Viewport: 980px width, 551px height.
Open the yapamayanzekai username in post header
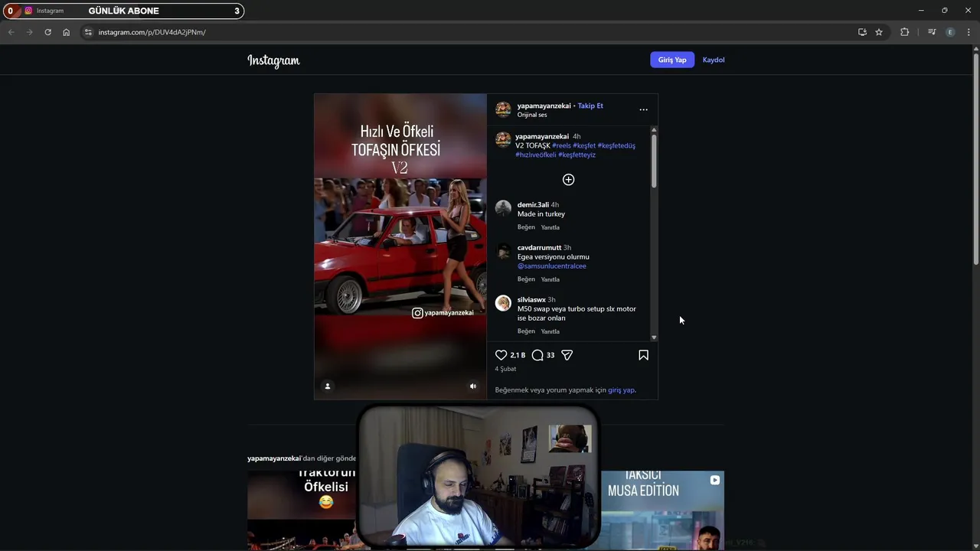coord(544,106)
